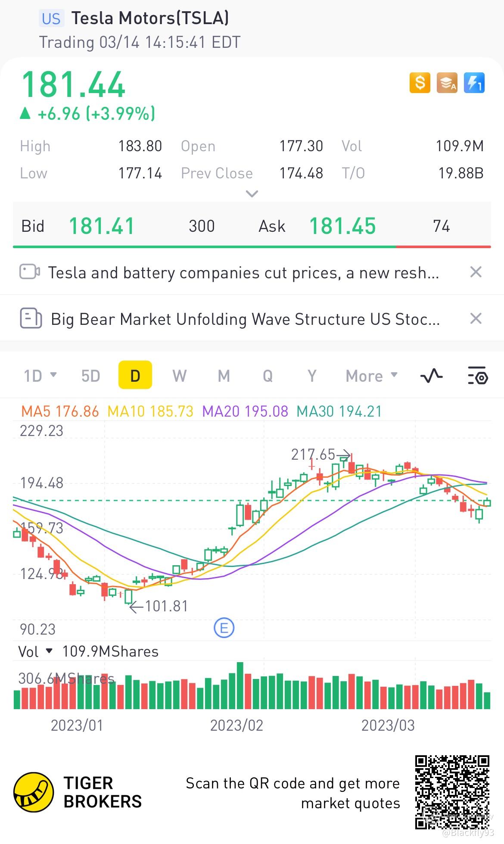Tap the MA20 195.08 label
This screenshot has width=504, height=844.
(x=245, y=411)
